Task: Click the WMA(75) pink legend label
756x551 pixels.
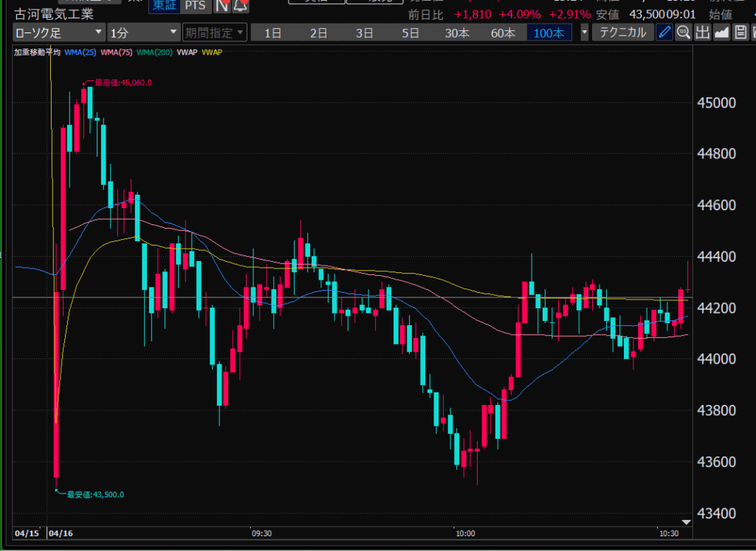Action: click(115, 52)
